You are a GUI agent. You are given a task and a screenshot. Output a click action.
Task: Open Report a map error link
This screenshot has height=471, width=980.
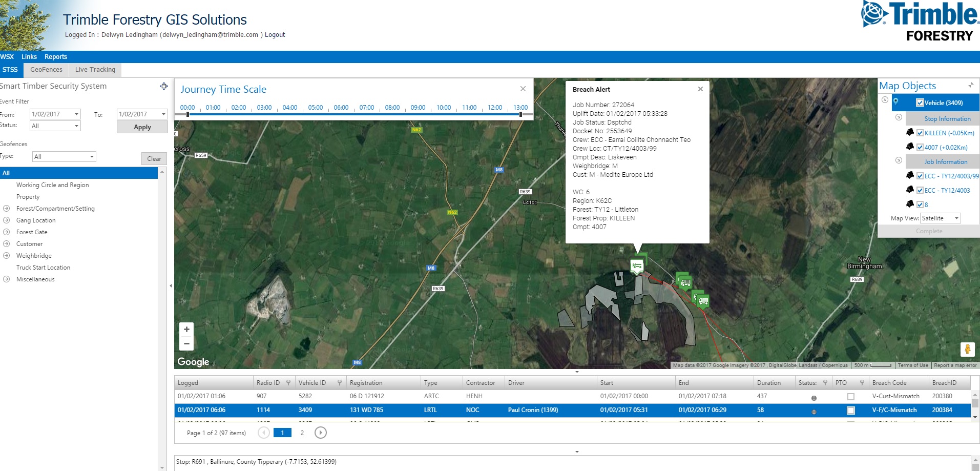coord(955,365)
